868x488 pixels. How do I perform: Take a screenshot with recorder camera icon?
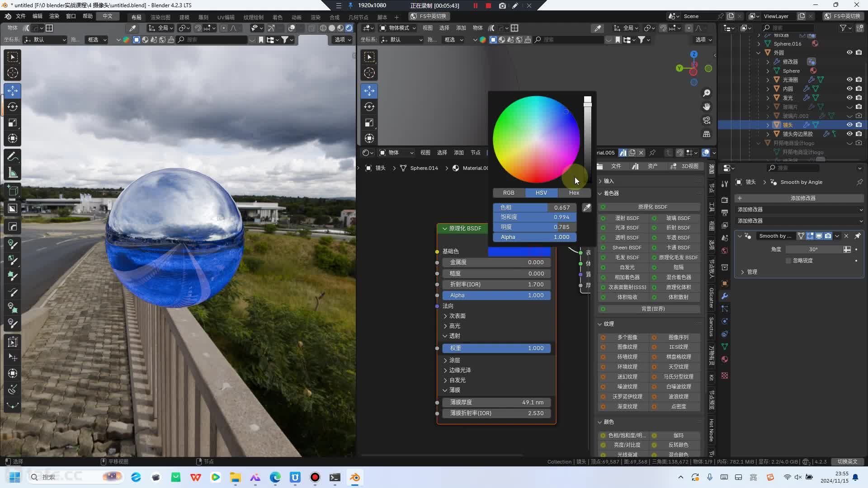pos(502,5)
